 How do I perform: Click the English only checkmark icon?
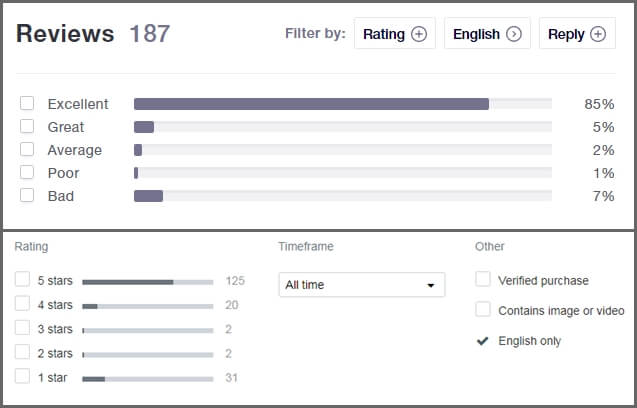pos(483,341)
